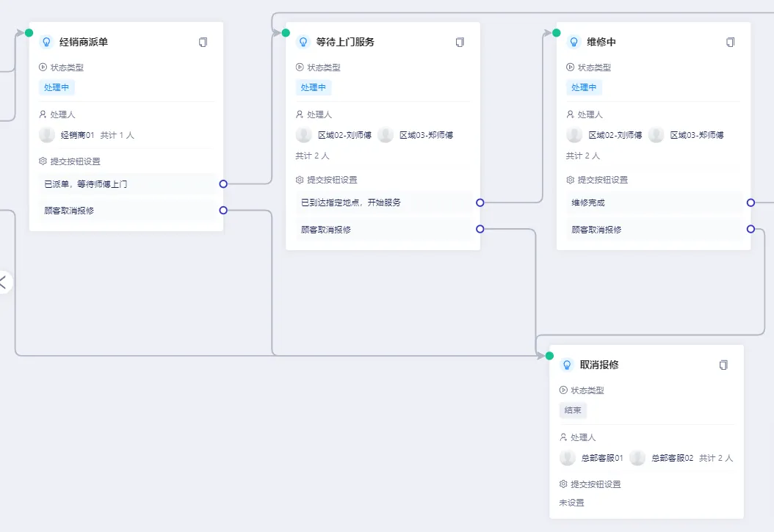The width and height of the screenshot is (774, 532).
Task: Click 提交按钮设置 label in 维修中
Action: [x=603, y=180]
